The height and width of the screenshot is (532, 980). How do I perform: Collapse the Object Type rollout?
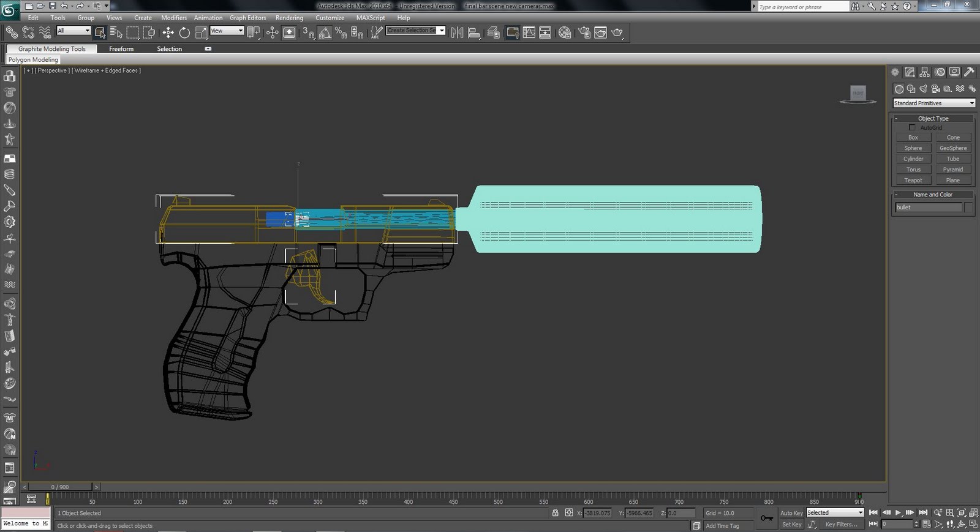(x=933, y=118)
